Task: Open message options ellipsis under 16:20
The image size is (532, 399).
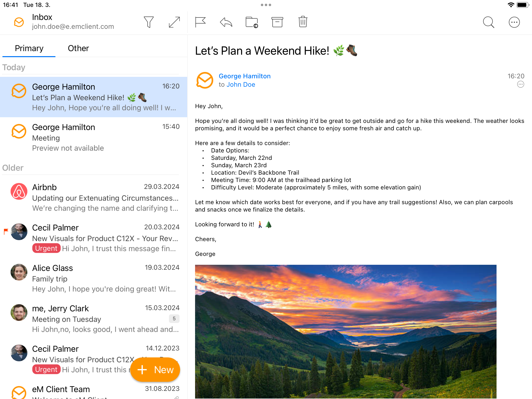Action: (x=520, y=84)
